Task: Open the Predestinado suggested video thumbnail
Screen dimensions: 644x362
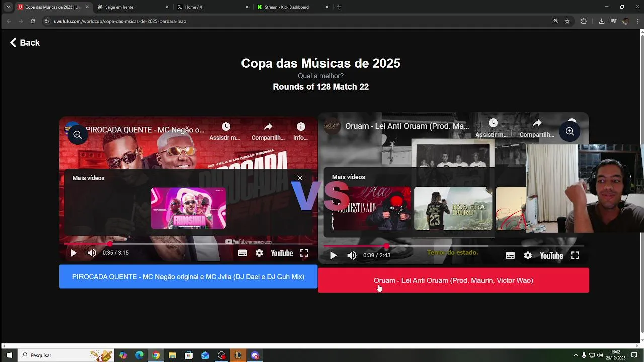Action: (x=371, y=208)
